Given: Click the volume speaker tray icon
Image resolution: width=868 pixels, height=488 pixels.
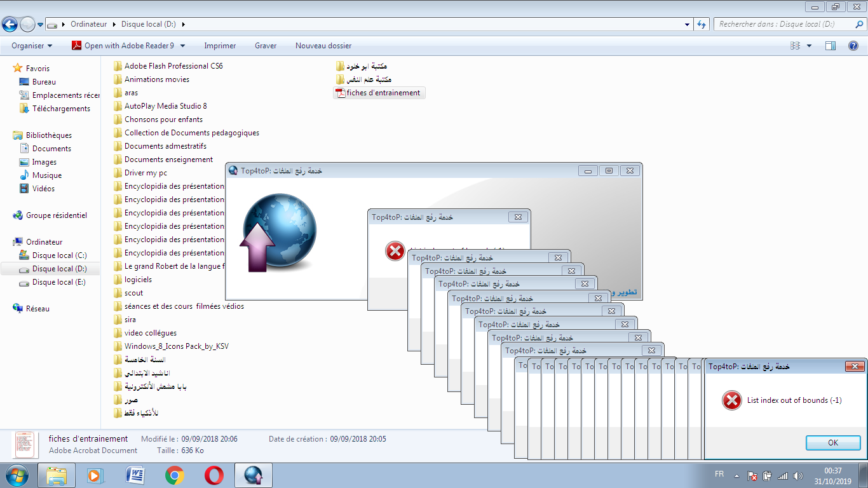Looking at the screenshot, I should point(798,475).
